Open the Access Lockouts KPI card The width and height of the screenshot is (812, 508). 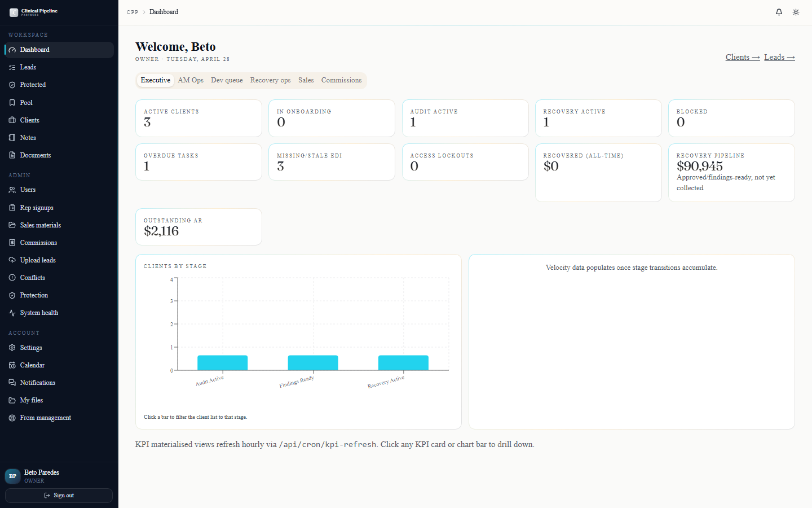(465, 162)
